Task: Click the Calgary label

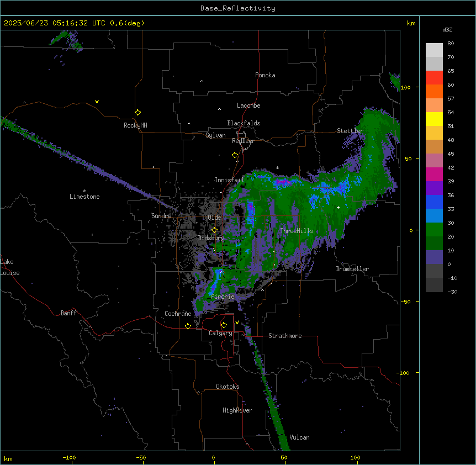Action: (220, 333)
